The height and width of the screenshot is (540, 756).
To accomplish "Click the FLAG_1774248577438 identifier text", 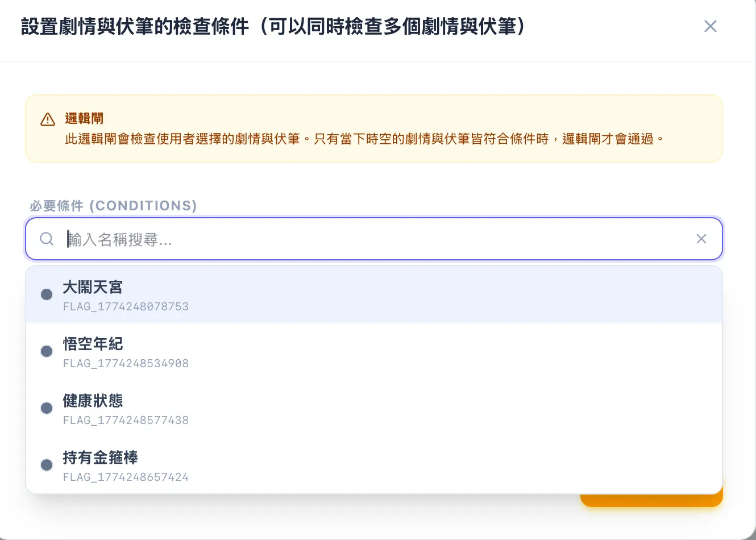I will (x=126, y=420).
